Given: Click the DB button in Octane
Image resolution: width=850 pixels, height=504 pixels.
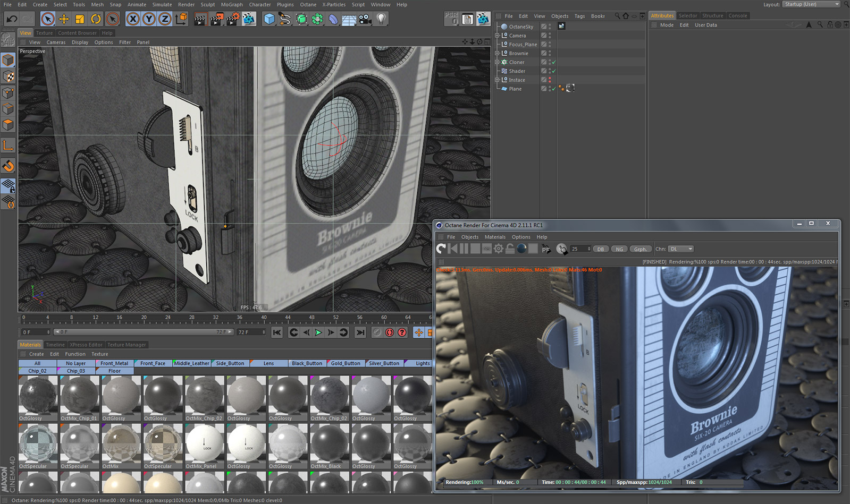Looking at the screenshot, I should pos(601,249).
